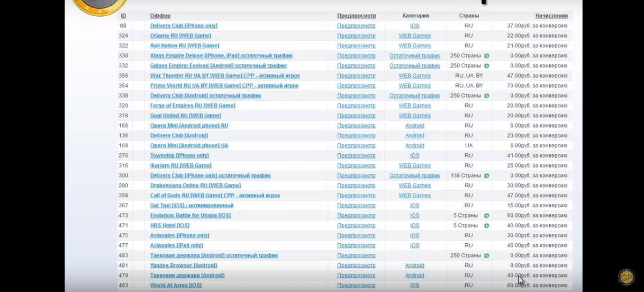Open Goal United RU [WEB Game] offer
This screenshot has height=292, width=644.
[185, 115]
